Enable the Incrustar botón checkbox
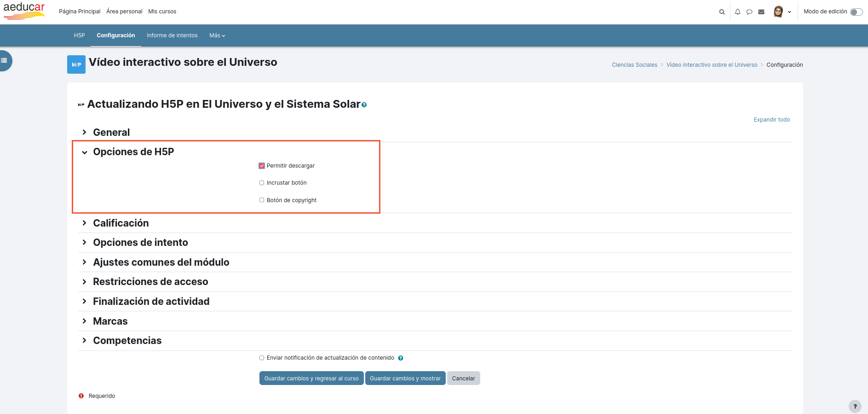Screen dimensions: 868x414 tap(262, 183)
